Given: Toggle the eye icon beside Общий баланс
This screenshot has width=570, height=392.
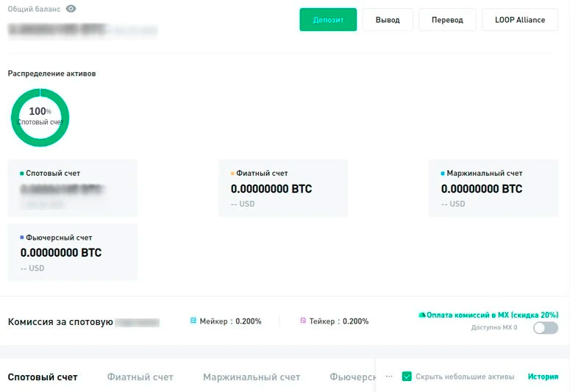Looking at the screenshot, I should click(71, 9).
